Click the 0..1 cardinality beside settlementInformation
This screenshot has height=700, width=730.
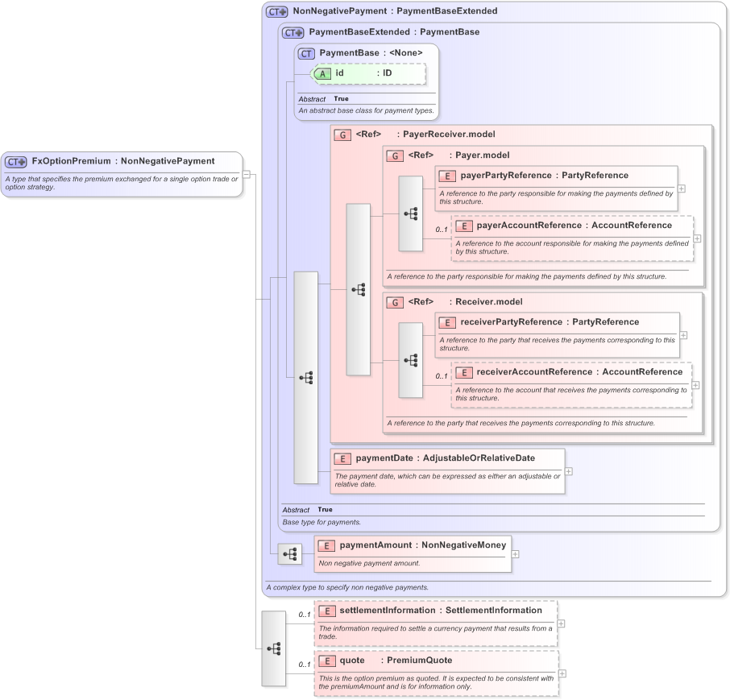point(305,615)
